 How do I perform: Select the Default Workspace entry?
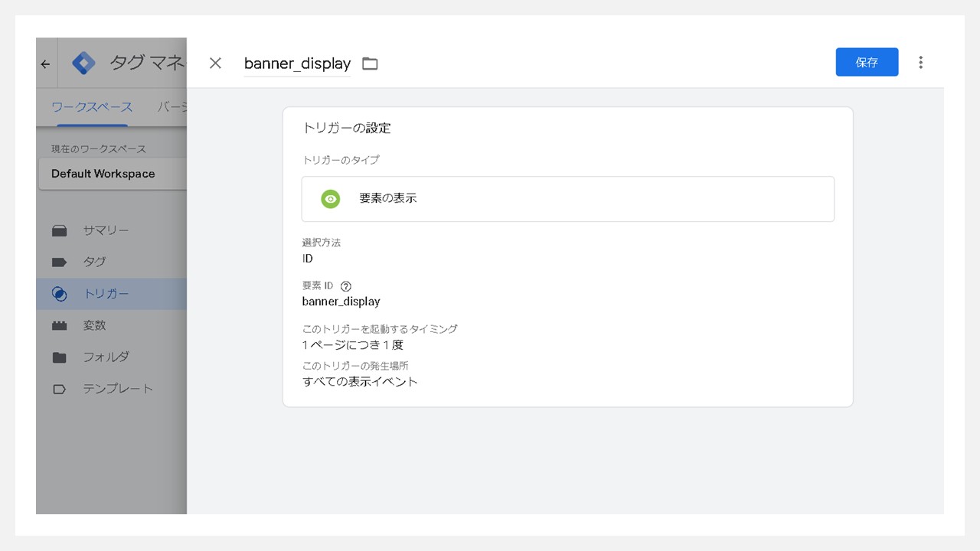pyautogui.click(x=103, y=174)
